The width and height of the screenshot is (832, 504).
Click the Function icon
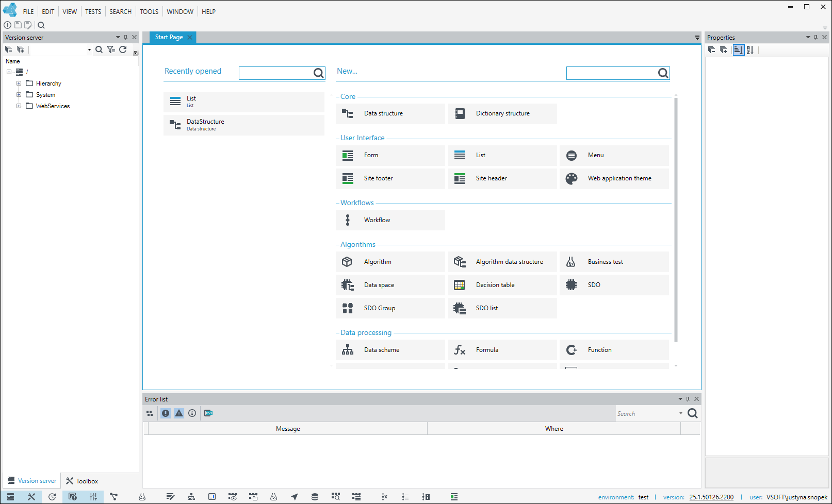pyautogui.click(x=571, y=350)
